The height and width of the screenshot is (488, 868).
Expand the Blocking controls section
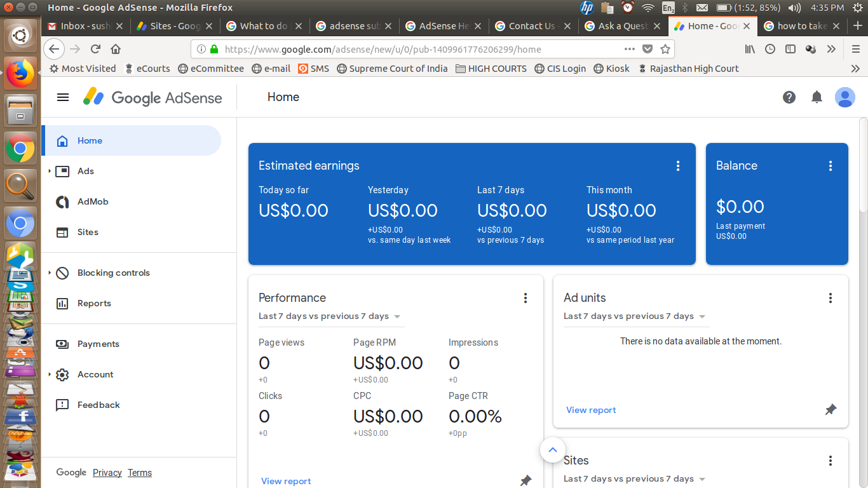point(50,273)
